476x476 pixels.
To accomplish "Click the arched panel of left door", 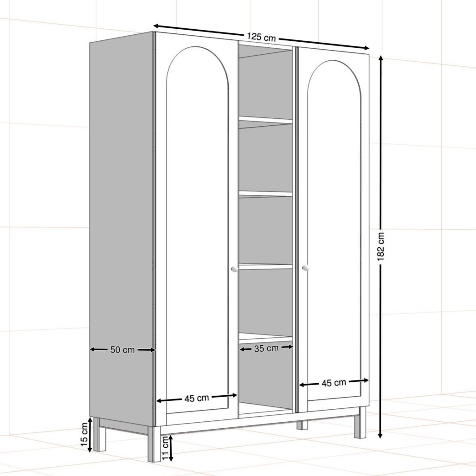I will click(197, 230).
